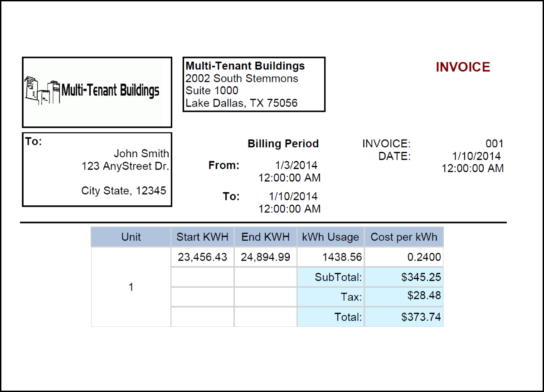Select the billing From date 1/3/2014

tap(296, 165)
